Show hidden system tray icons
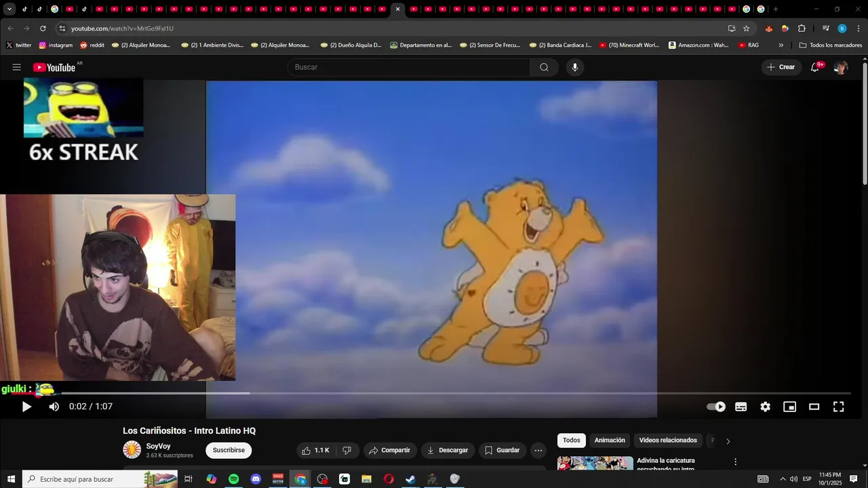Viewport: 868px width, 488px height. tap(782, 479)
